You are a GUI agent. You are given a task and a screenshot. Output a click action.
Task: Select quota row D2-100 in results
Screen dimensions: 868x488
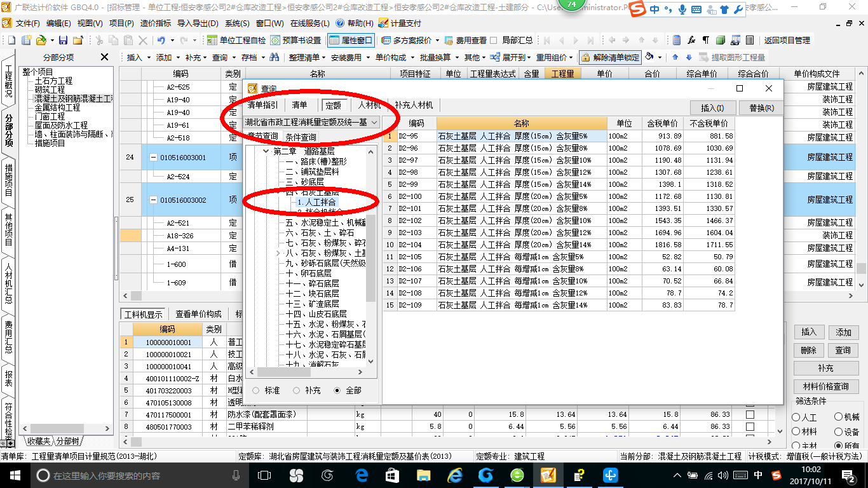[x=559, y=197]
